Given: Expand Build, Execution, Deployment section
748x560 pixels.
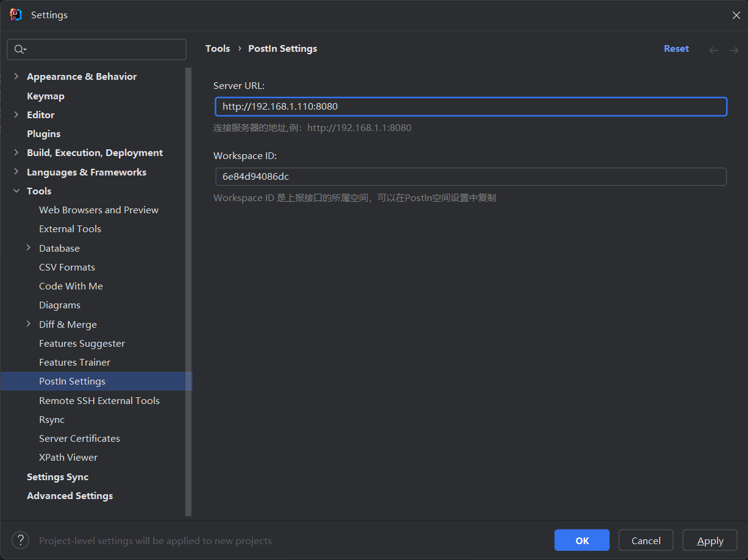Looking at the screenshot, I should click(x=16, y=152).
